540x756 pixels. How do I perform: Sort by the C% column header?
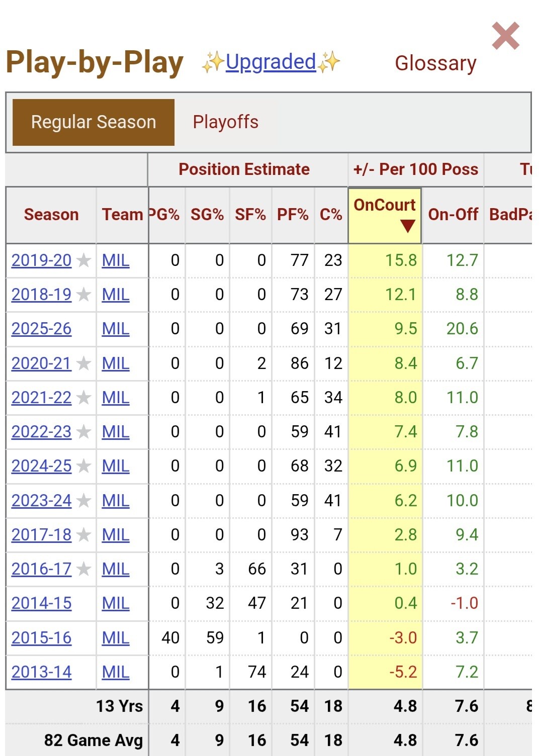331,215
